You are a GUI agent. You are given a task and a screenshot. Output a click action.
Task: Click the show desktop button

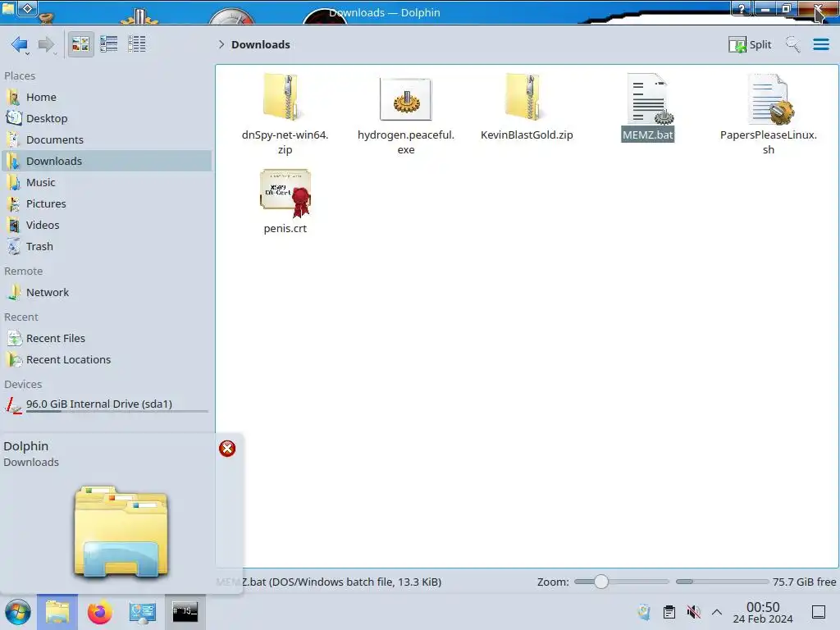tap(819, 612)
